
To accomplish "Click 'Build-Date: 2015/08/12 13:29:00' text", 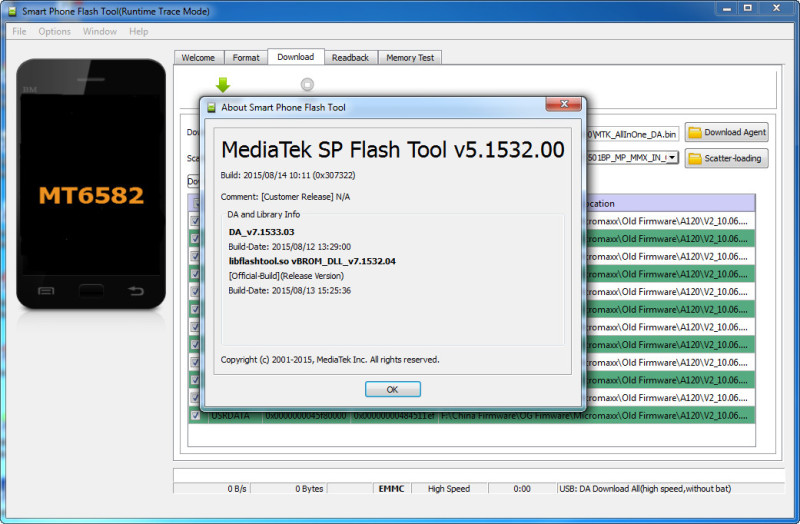I will pyautogui.click(x=289, y=247).
